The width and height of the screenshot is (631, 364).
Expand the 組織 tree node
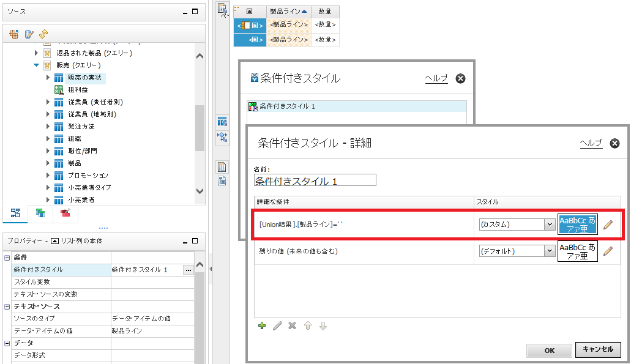(48, 139)
